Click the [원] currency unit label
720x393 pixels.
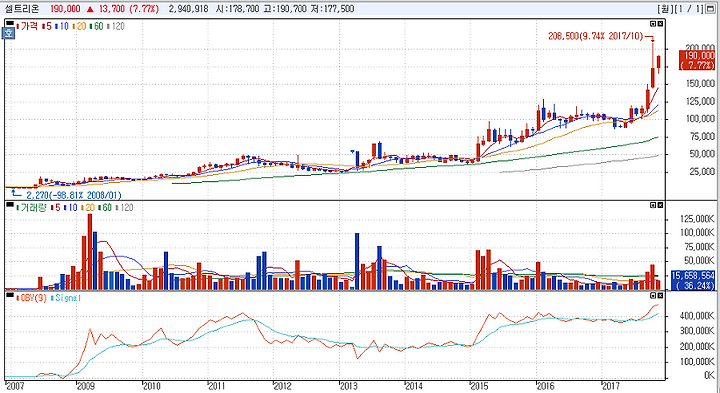coord(664,9)
